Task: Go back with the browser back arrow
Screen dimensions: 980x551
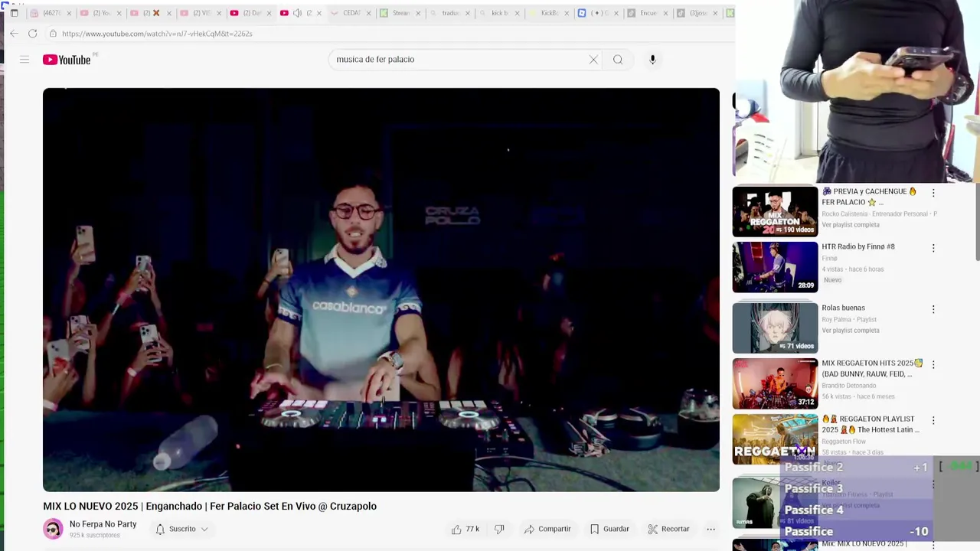Action: [14, 34]
